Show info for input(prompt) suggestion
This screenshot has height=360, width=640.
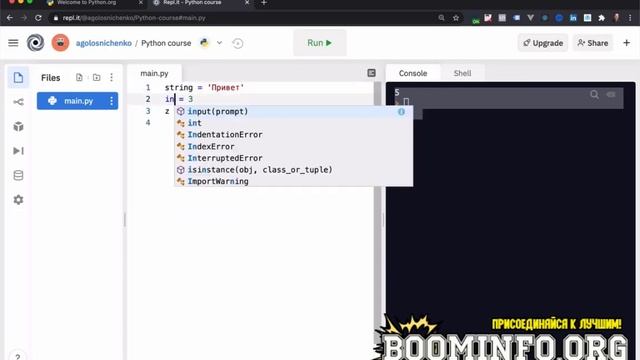pos(401,111)
